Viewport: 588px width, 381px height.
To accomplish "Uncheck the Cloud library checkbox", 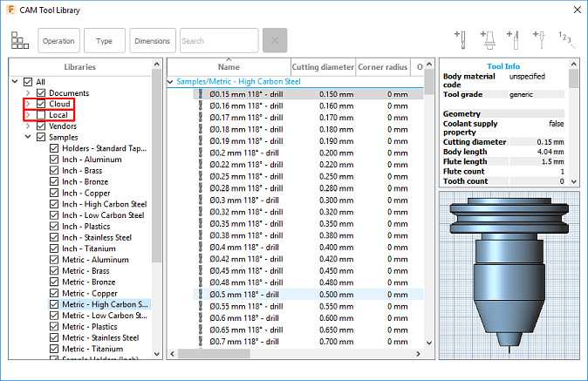I will tap(40, 104).
